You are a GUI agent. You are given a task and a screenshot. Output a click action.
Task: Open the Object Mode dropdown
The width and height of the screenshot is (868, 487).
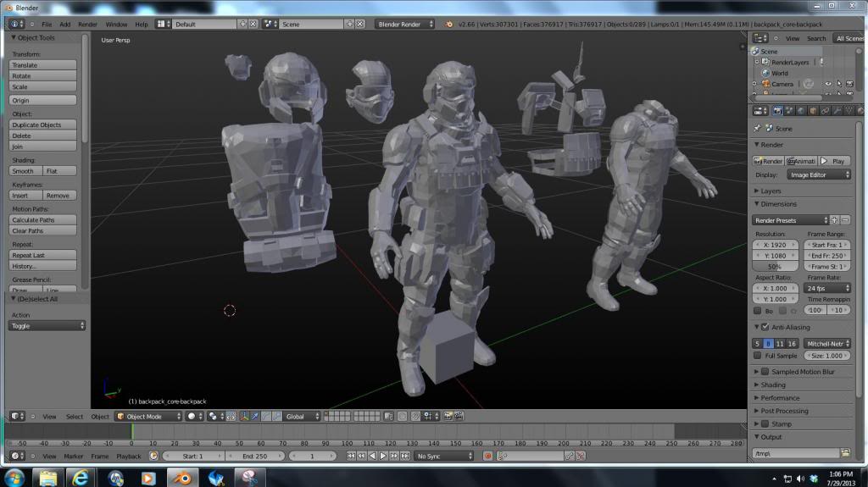[147, 417]
